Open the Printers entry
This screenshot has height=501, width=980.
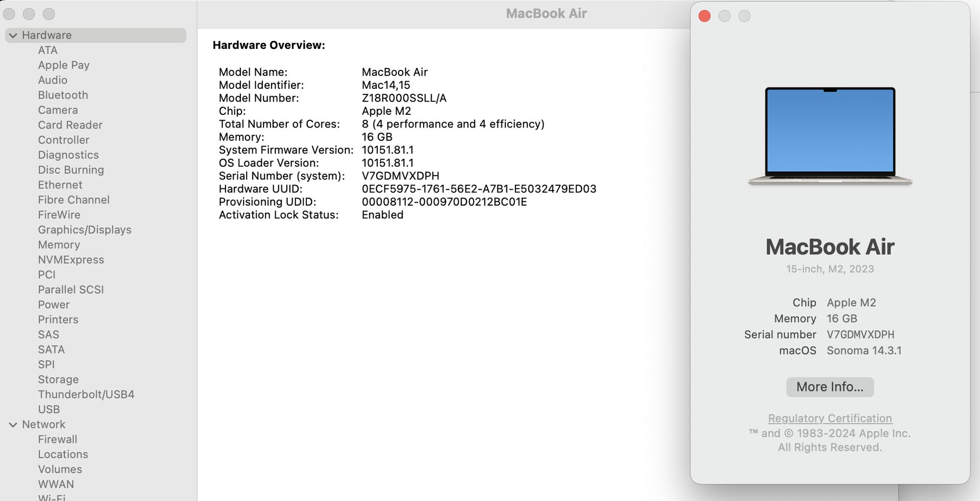(x=58, y=320)
